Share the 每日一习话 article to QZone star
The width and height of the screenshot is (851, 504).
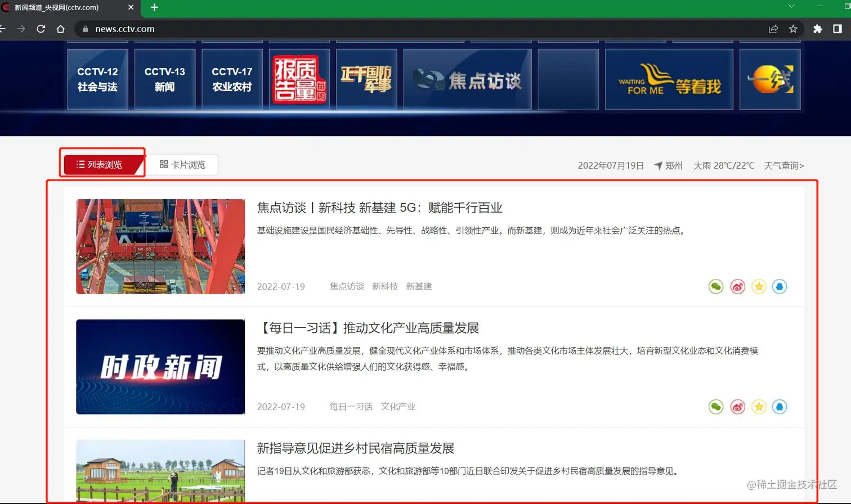point(759,407)
